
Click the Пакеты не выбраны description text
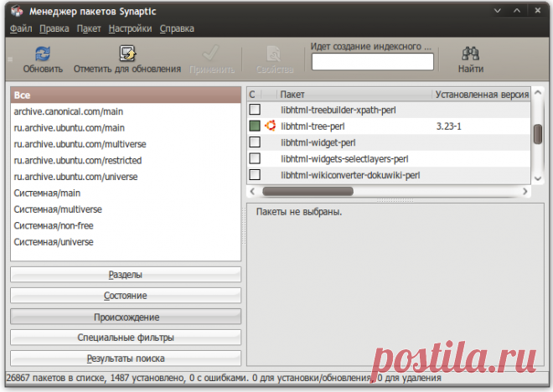pos(299,212)
